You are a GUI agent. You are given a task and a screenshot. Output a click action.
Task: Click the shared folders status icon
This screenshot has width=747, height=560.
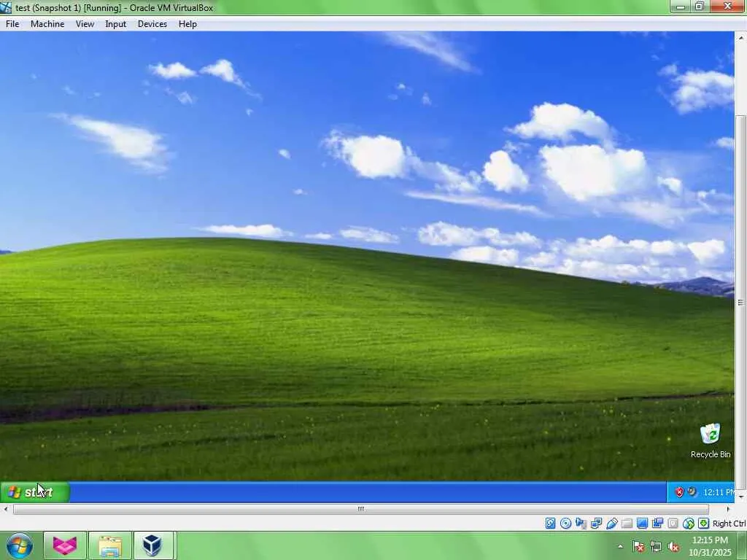(x=627, y=524)
